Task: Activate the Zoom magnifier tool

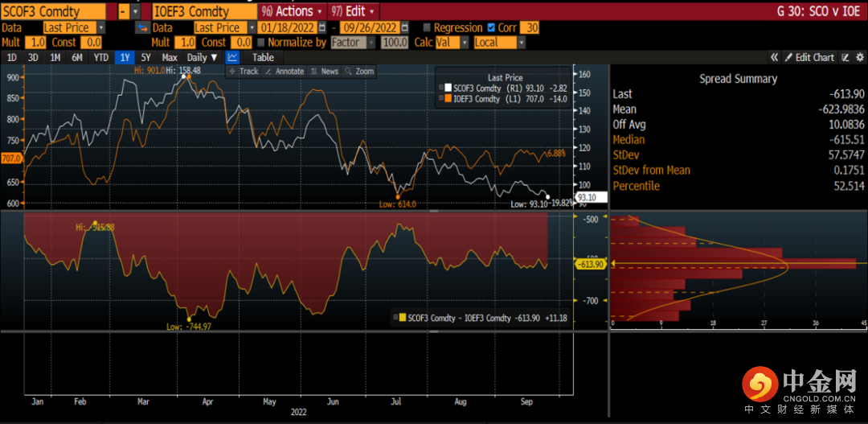Action: pyautogui.click(x=359, y=71)
